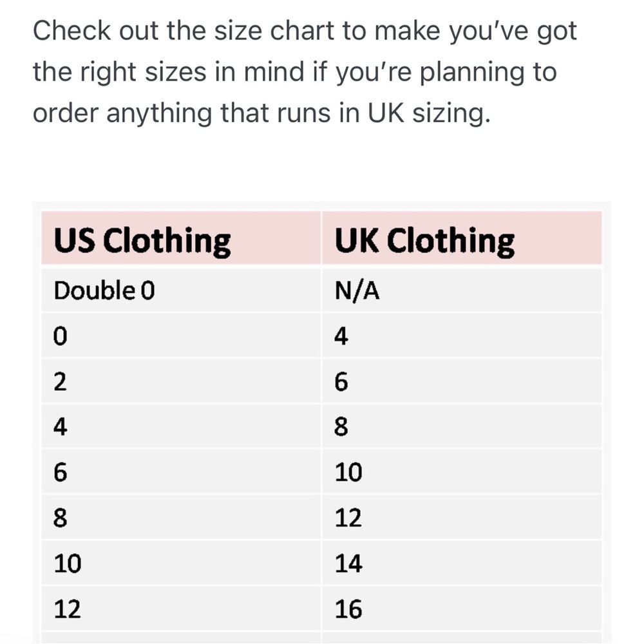
Task: Tap US size 12 cell
Action: [181, 609]
